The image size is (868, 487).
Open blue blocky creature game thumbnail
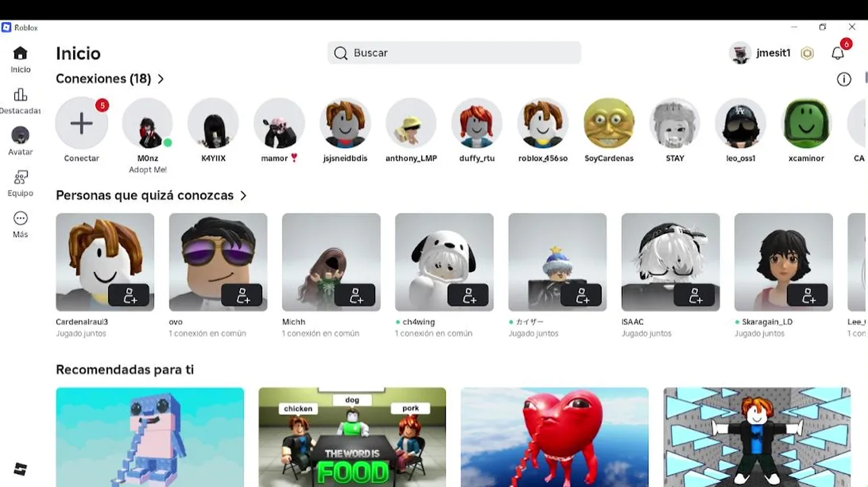[x=150, y=437]
